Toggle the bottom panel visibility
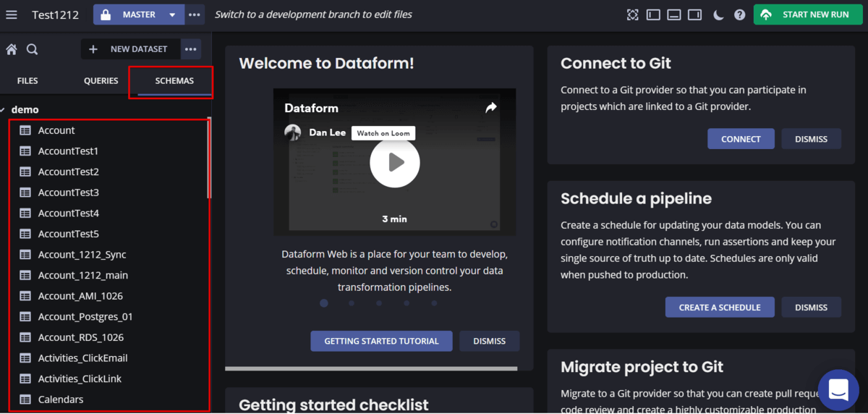The image size is (868, 414). [x=674, y=15]
